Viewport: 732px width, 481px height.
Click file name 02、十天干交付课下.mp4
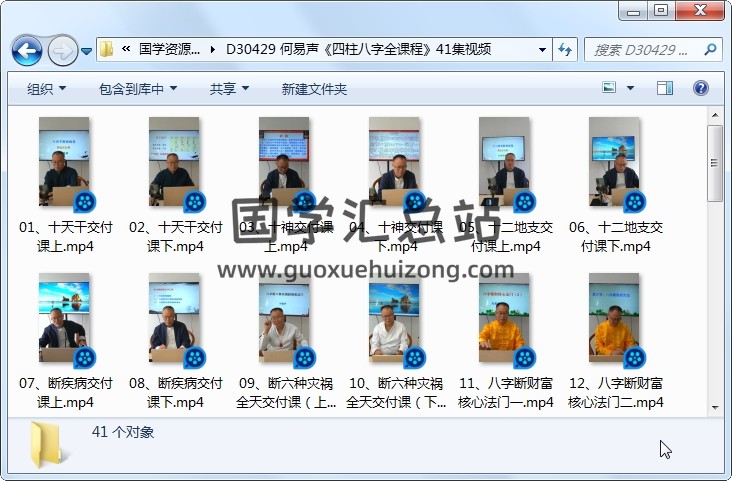pyautogui.click(x=176, y=237)
